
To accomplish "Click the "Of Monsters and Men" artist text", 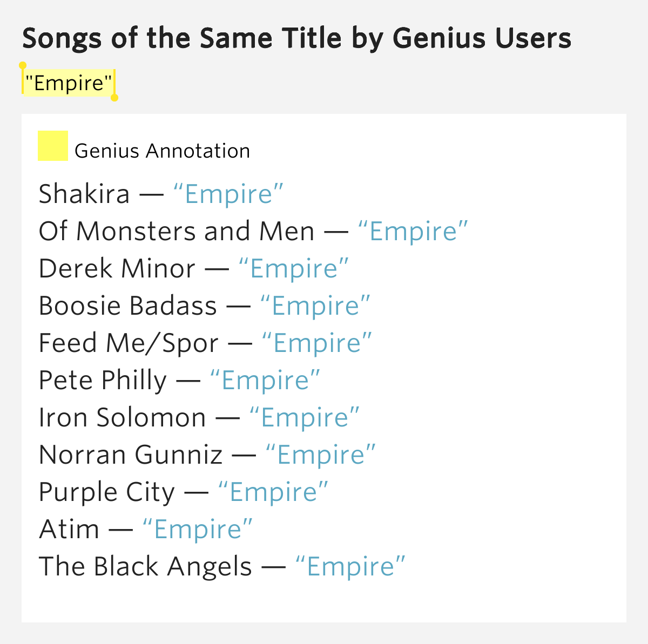I will (177, 232).
